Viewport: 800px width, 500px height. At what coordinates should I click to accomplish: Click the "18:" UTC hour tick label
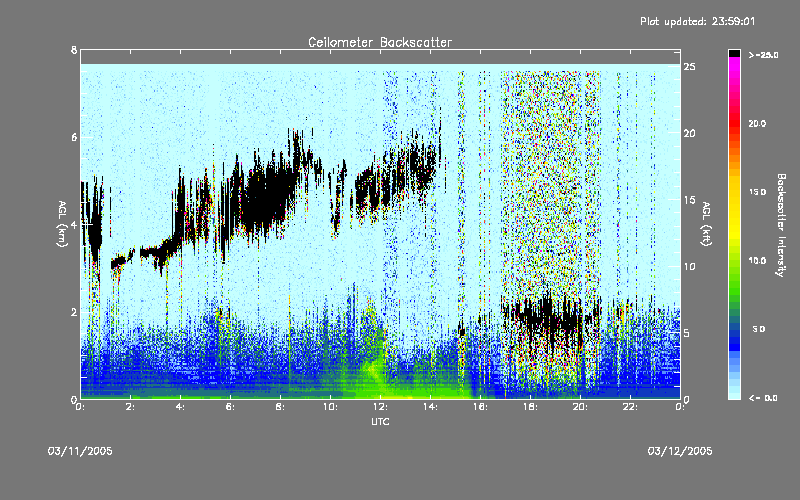tap(531, 407)
